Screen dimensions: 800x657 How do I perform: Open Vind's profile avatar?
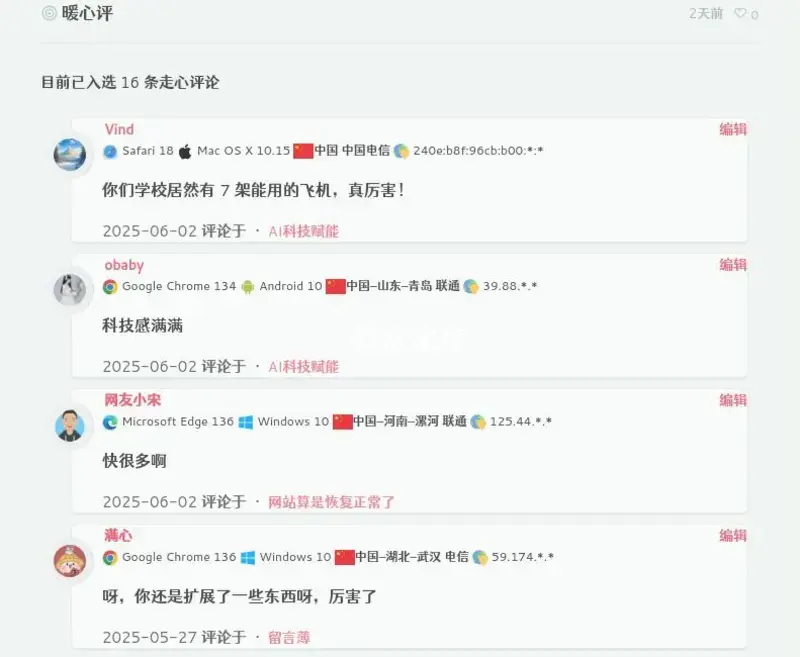coord(70,154)
